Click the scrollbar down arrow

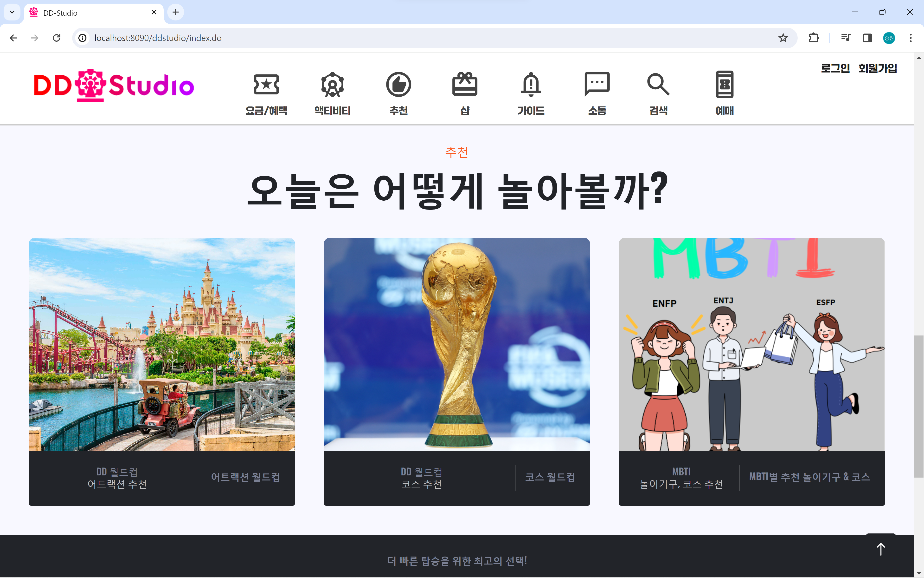tap(919, 573)
